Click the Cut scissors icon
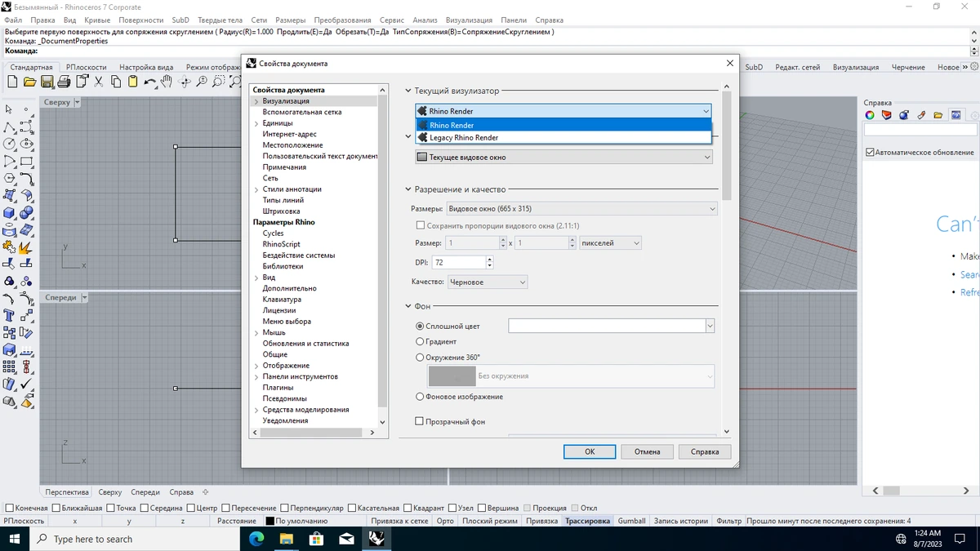The height and width of the screenshot is (551, 980). (98, 82)
